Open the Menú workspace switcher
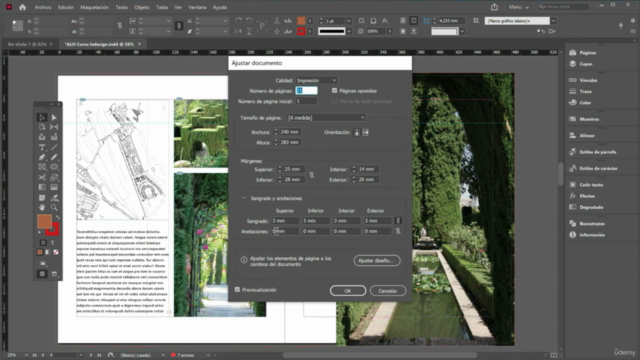 518,7
